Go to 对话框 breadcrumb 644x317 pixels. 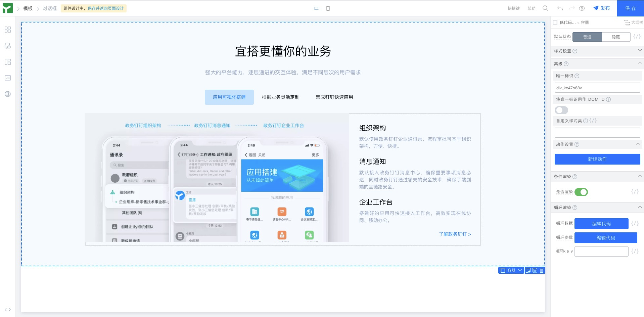point(50,8)
